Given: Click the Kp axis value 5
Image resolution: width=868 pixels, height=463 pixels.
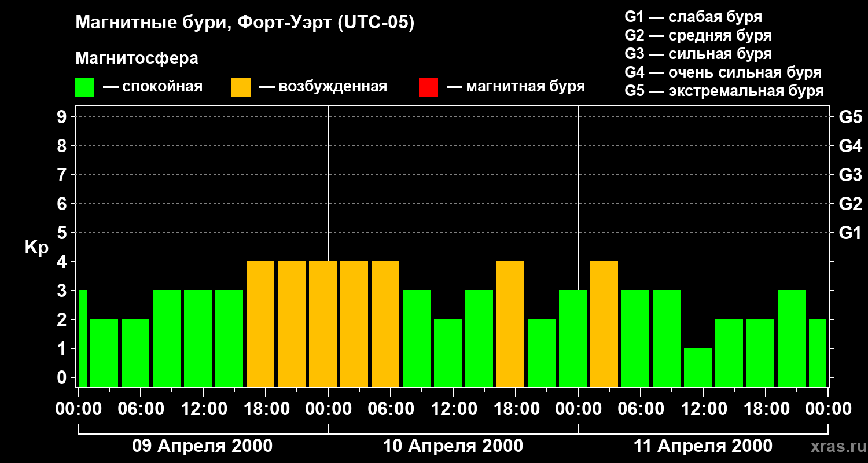Looking at the screenshot, I should tap(63, 233).
